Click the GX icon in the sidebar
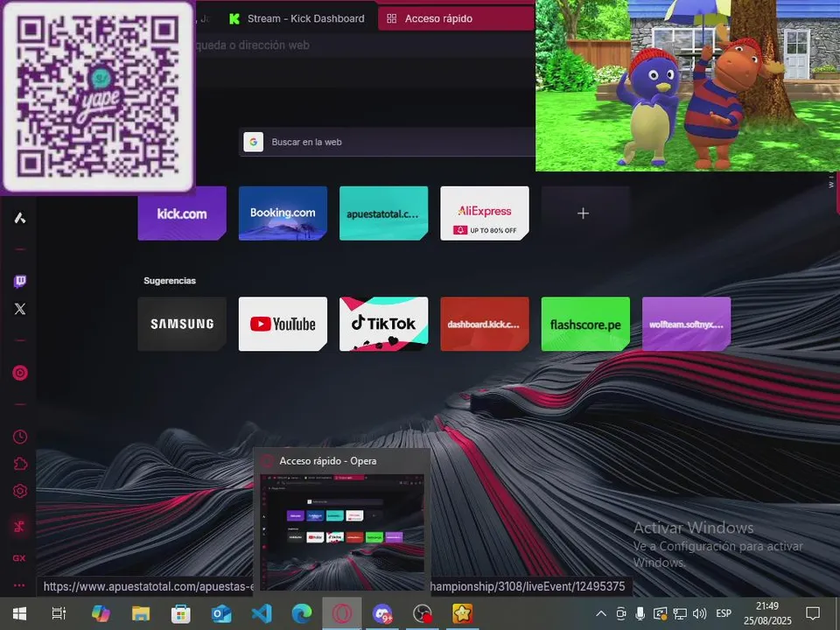 pos(19,558)
